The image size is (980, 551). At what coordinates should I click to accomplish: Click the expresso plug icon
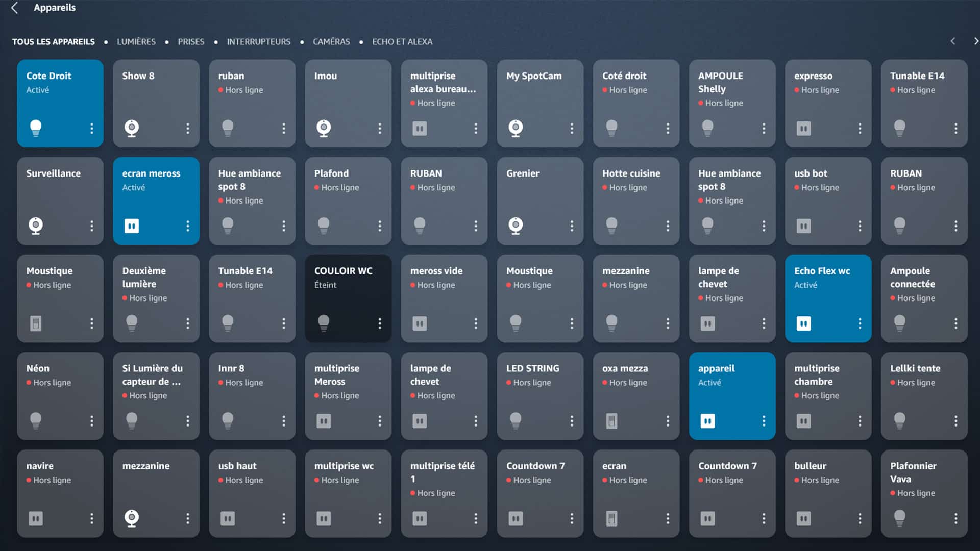click(x=803, y=128)
